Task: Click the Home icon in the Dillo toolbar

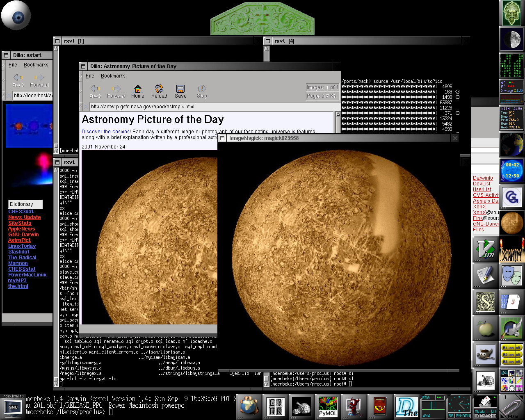Action: pyautogui.click(x=138, y=91)
